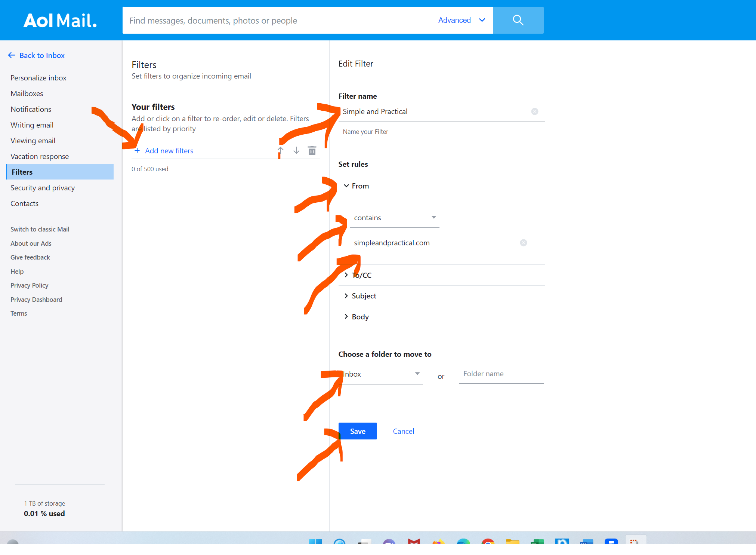The image size is (756, 555).
Task: Open the Inbox folder dropdown
Action: [x=382, y=374]
